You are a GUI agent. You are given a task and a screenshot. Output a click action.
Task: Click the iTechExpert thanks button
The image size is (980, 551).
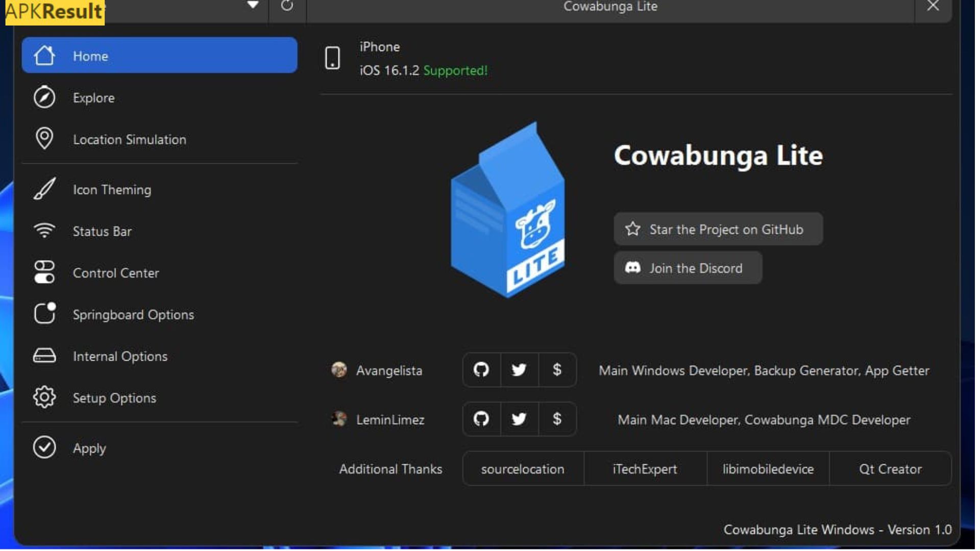point(645,468)
